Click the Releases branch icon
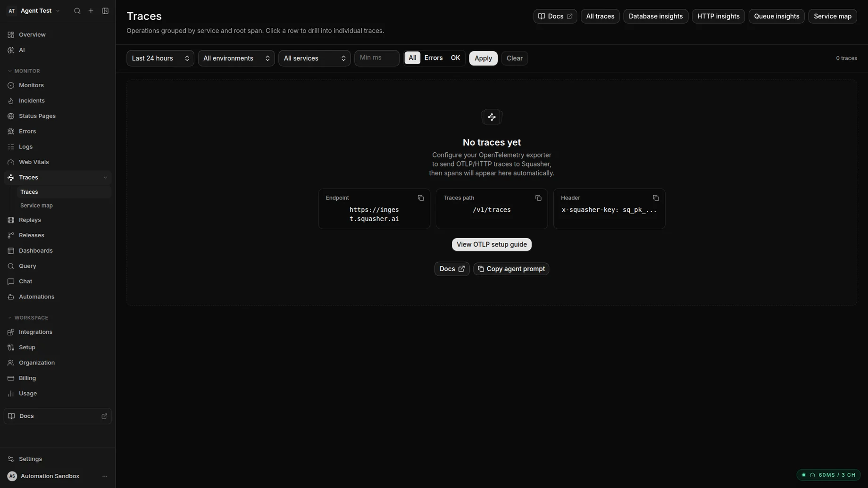The width and height of the screenshot is (868, 488). click(x=11, y=235)
